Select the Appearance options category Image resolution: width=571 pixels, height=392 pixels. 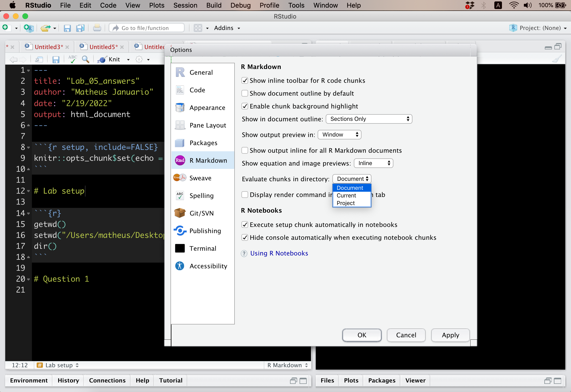207,108
